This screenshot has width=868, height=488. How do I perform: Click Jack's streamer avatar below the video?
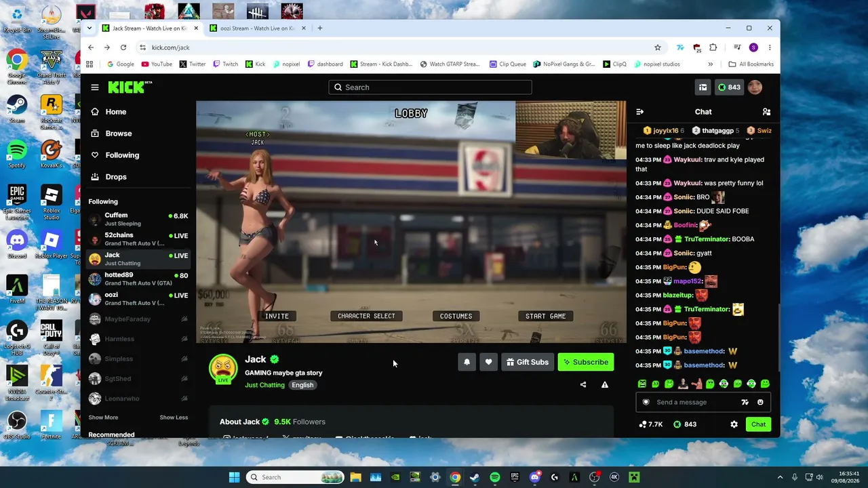(x=223, y=368)
